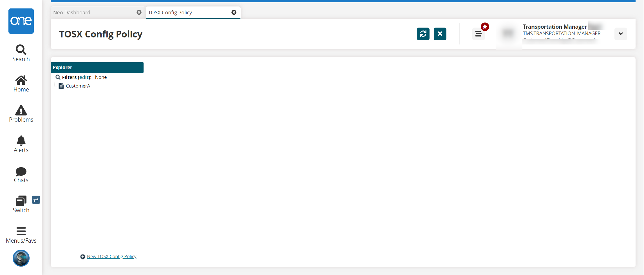Open the hamburger menu in the header
Image resolution: width=644 pixels, height=275 pixels.
tap(478, 34)
